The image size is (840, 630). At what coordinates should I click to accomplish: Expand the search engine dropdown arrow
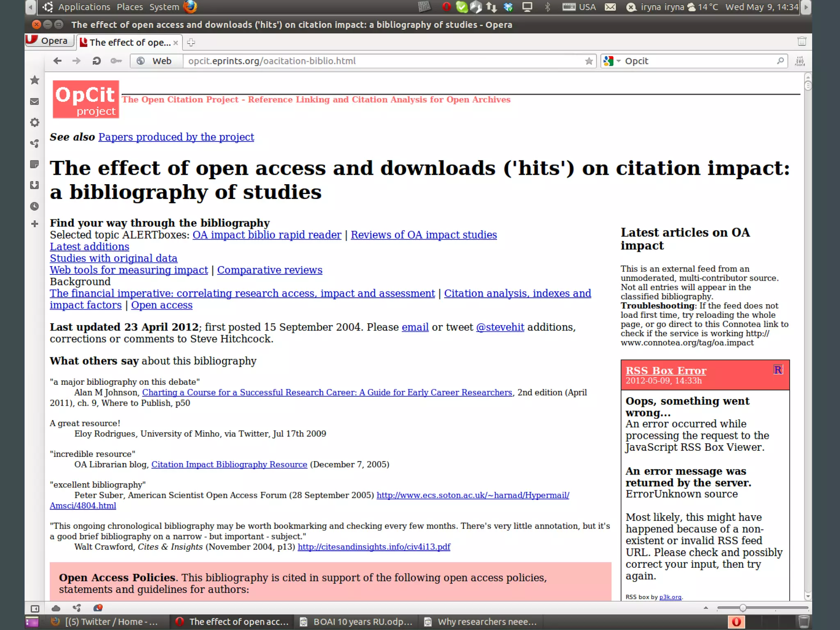pyautogui.click(x=619, y=61)
